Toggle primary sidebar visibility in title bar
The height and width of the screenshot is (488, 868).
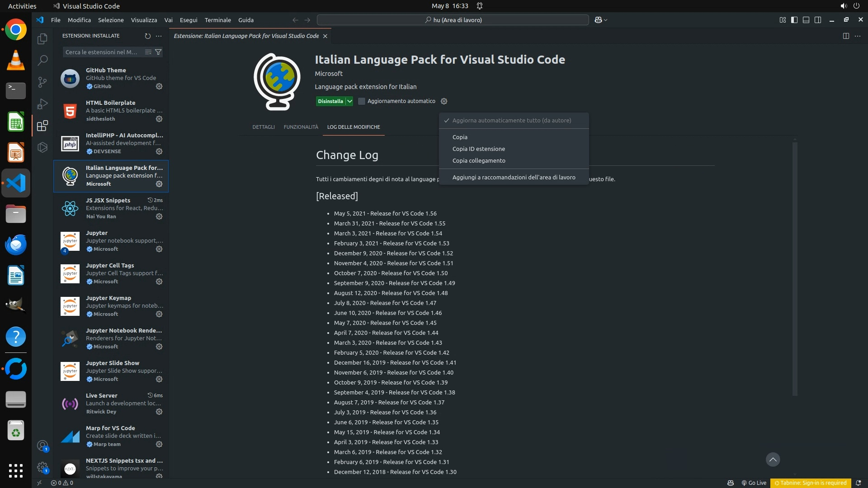click(794, 20)
